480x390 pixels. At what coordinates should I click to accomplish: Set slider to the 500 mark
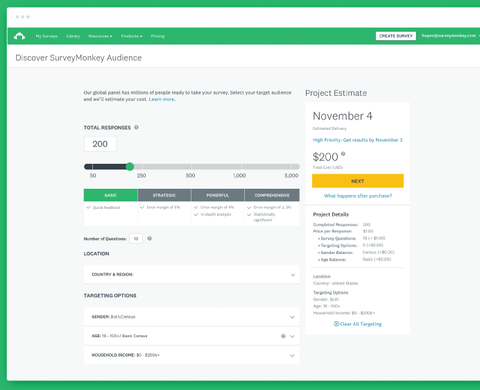pos(191,166)
